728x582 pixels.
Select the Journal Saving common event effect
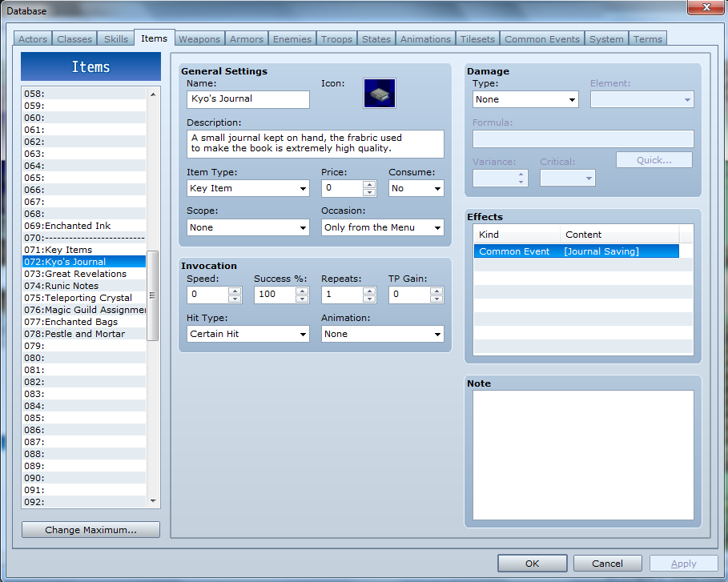click(x=576, y=251)
